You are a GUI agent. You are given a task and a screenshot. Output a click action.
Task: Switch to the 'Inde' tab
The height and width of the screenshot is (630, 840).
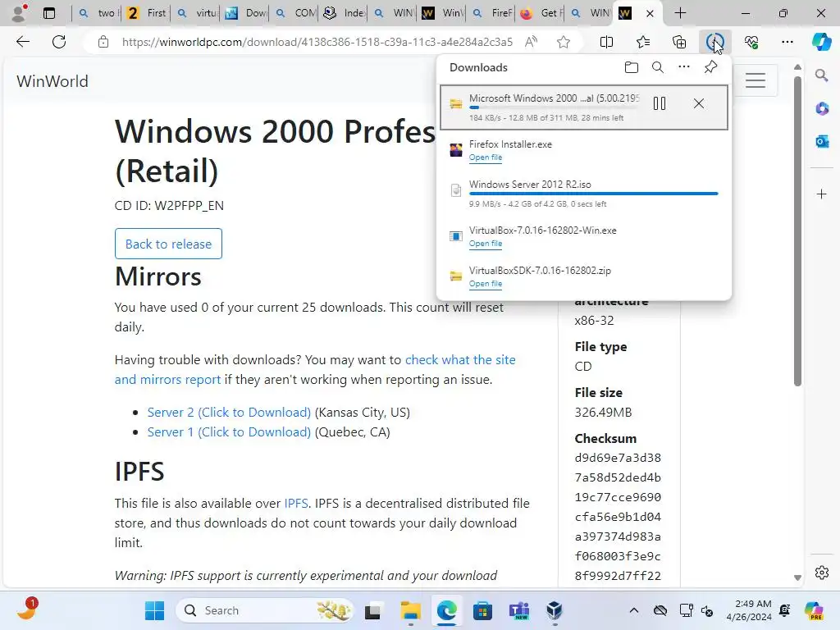click(344, 13)
